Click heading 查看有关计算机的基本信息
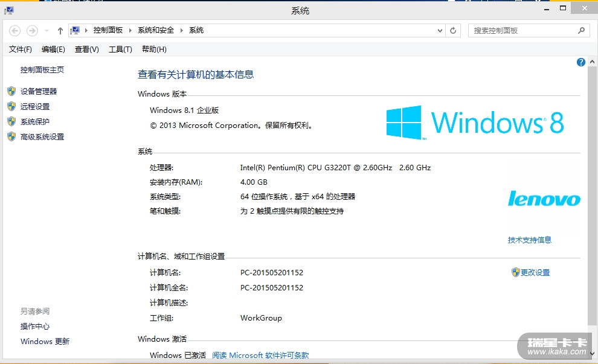 click(196, 75)
